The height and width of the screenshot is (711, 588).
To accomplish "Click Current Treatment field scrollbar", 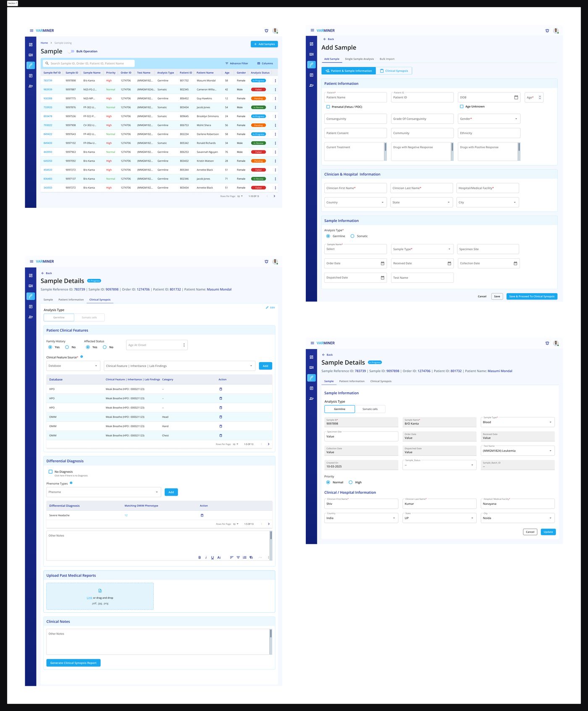I will (385, 151).
